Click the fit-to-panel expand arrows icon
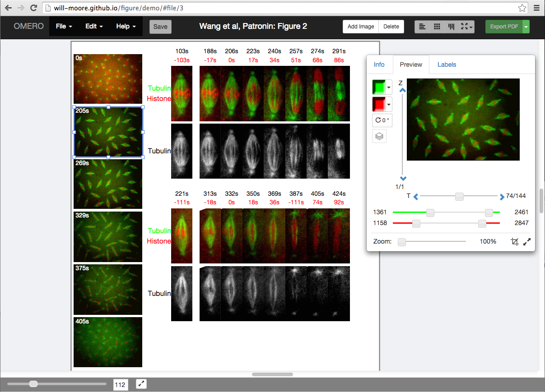Viewport: 545px width, 392px height. click(x=526, y=242)
